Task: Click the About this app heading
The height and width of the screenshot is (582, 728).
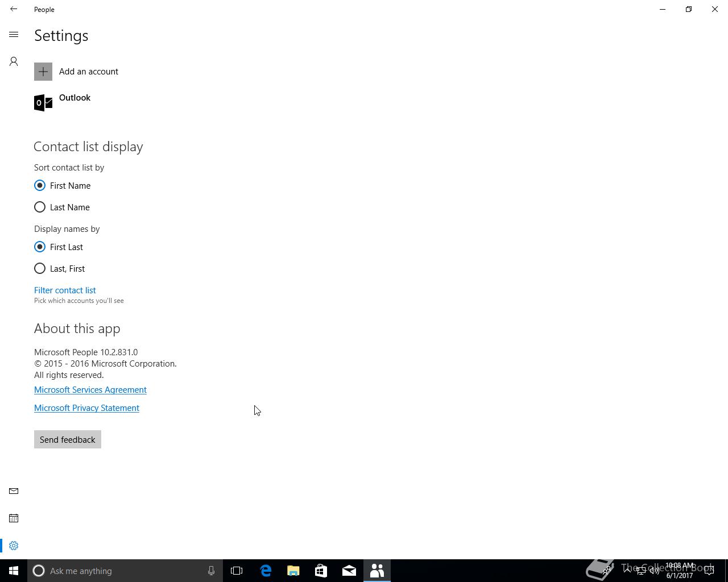Action: coord(77,329)
